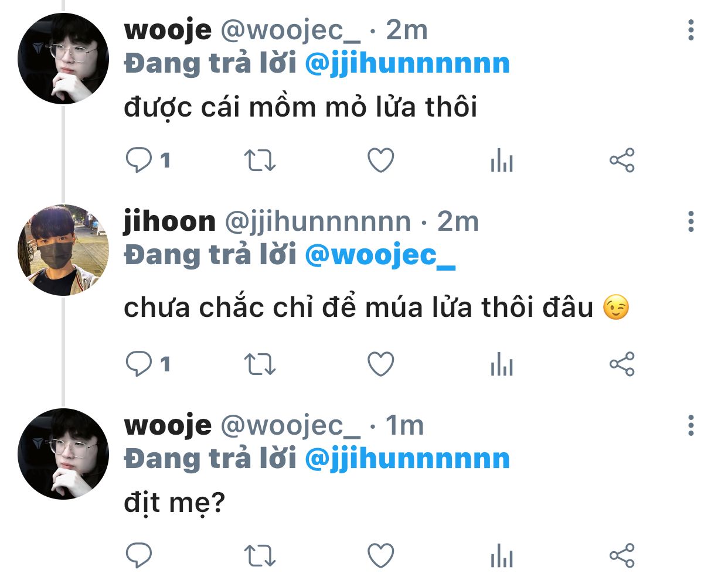
Task: View analytics of jihoon's tweet
Action: (502, 364)
